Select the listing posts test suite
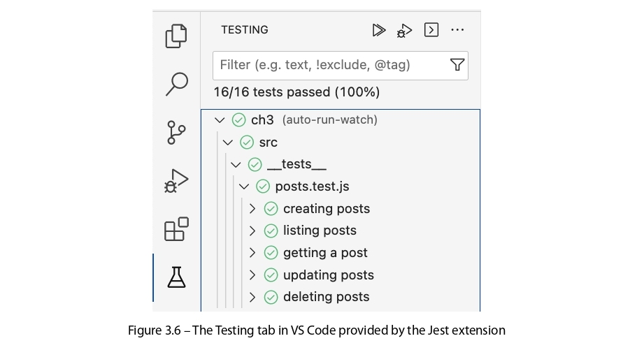The height and width of the screenshot is (357, 644). pyautogui.click(x=320, y=231)
